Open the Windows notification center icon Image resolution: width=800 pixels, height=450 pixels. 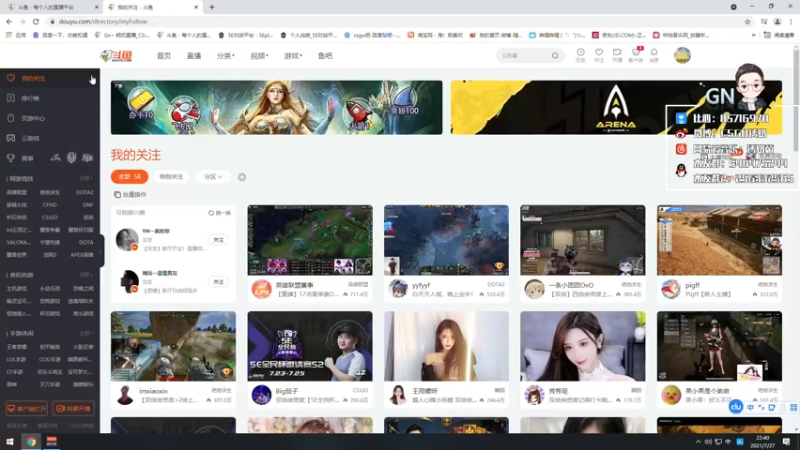click(x=786, y=442)
